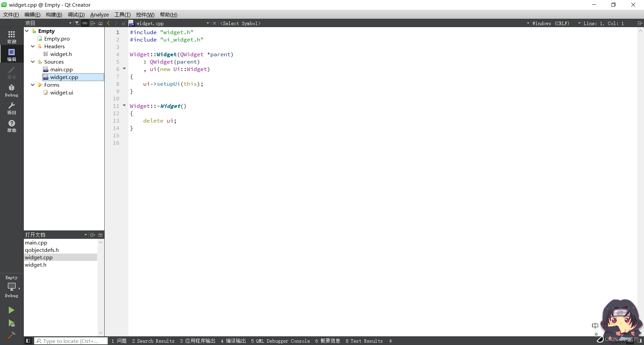Screen dimensions: 644x345
Task: Split the Open Documents (打开文档) panel
Action: pyautogui.click(x=93, y=235)
